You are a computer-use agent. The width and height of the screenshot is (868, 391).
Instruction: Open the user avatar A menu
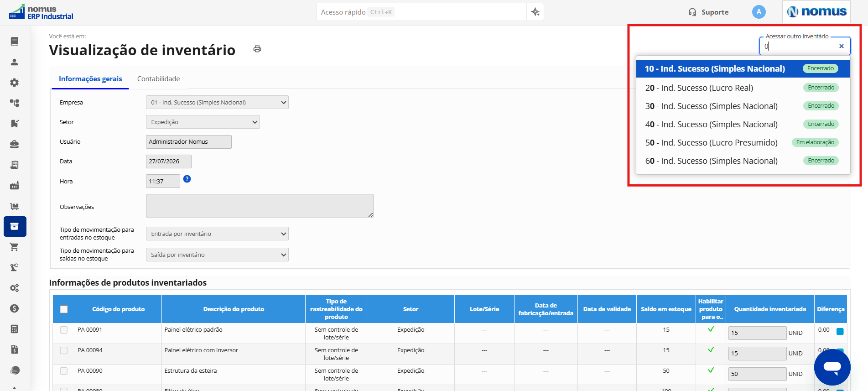759,12
